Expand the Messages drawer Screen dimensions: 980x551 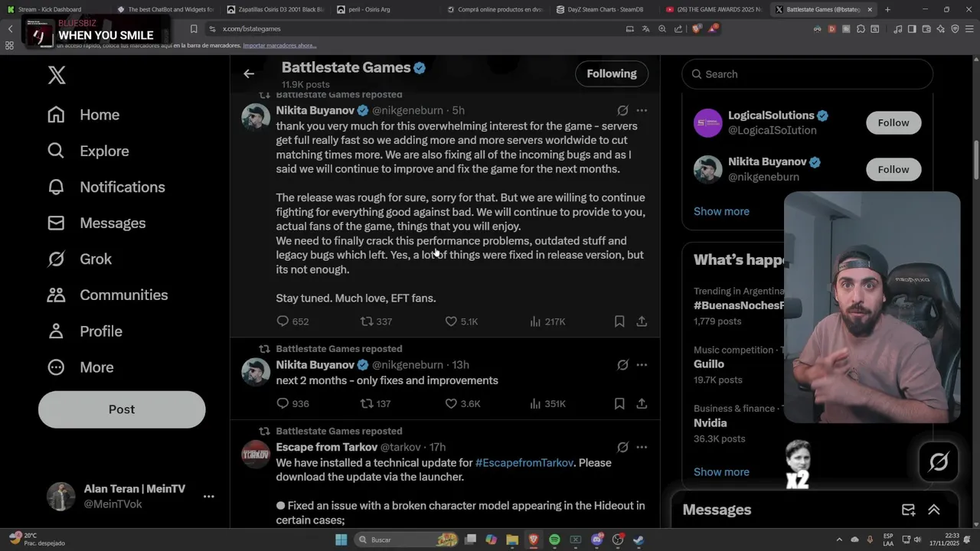[934, 510]
